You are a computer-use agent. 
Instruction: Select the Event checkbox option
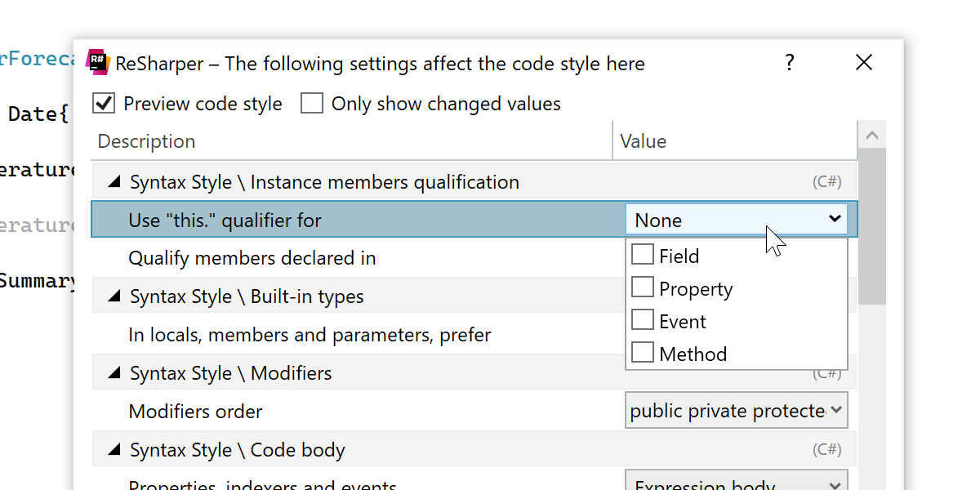(644, 321)
